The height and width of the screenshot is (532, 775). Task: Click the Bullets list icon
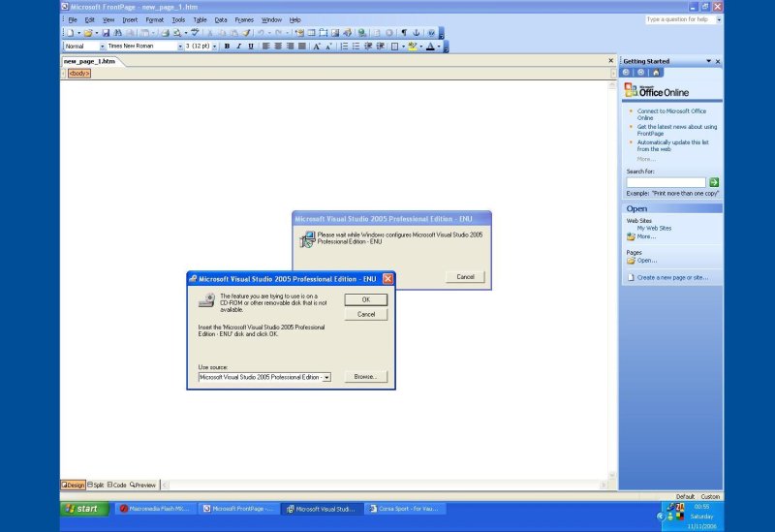[x=356, y=46]
